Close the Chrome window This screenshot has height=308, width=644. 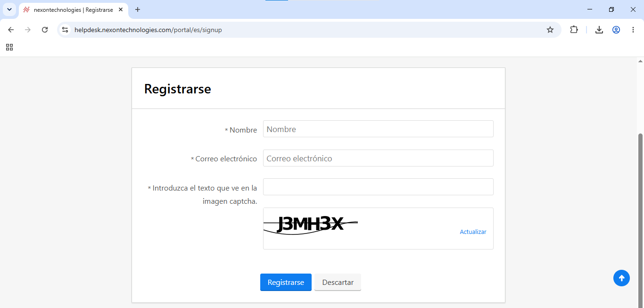point(633,9)
